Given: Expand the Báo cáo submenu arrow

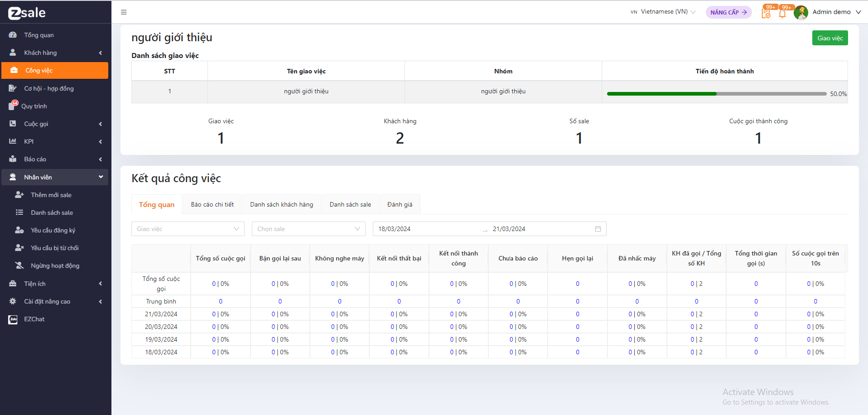Looking at the screenshot, I should pos(101,159).
